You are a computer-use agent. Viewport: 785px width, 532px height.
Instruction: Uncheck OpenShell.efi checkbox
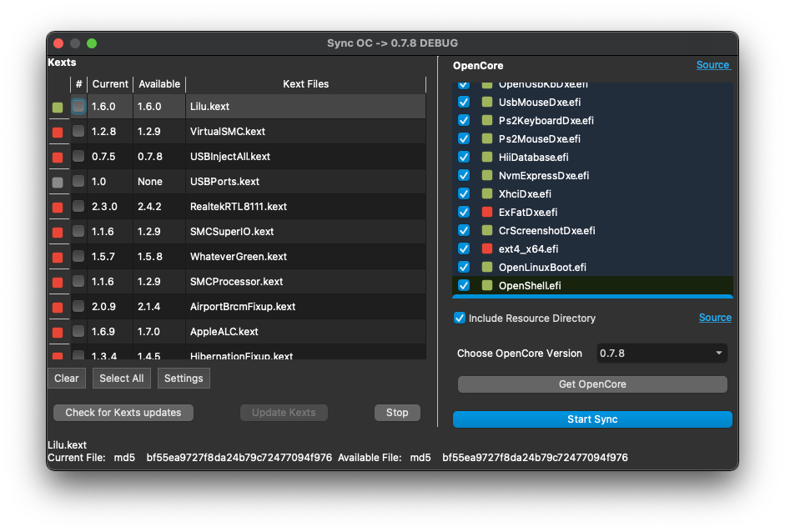pyautogui.click(x=464, y=285)
